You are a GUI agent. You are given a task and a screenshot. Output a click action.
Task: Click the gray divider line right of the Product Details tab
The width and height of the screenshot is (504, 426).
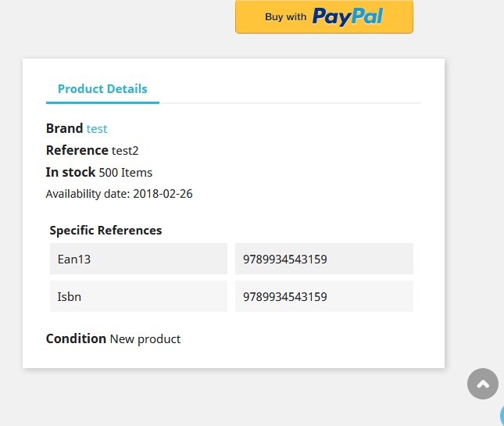tap(289, 102)
